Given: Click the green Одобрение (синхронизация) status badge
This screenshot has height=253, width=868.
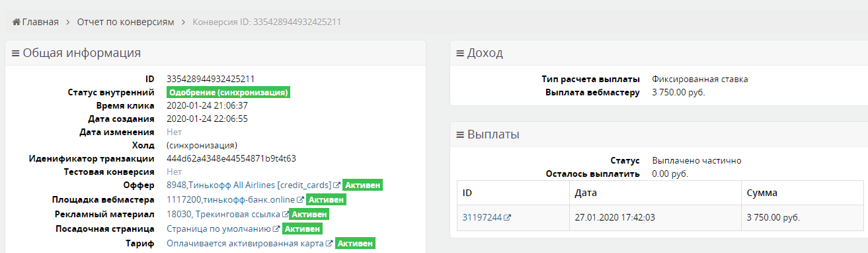Looking at the screenshot, I should (229, 92).
